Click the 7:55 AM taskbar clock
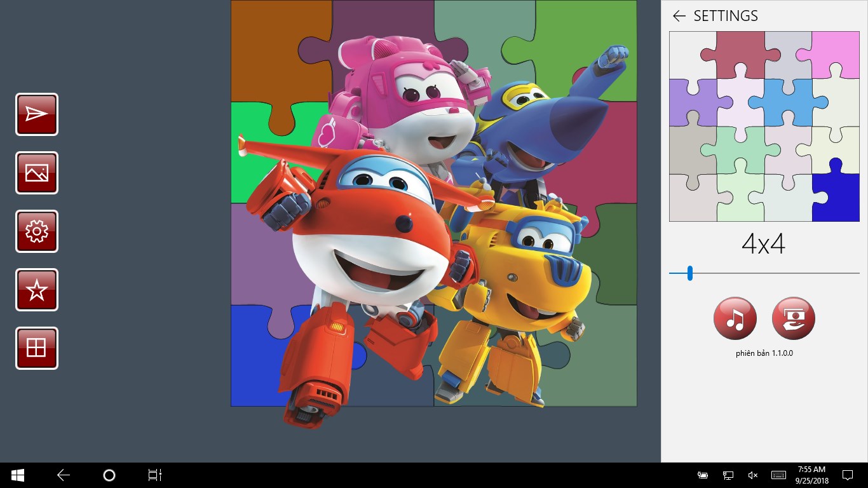The height and width of the screenshot is (488, 868). 811,475
